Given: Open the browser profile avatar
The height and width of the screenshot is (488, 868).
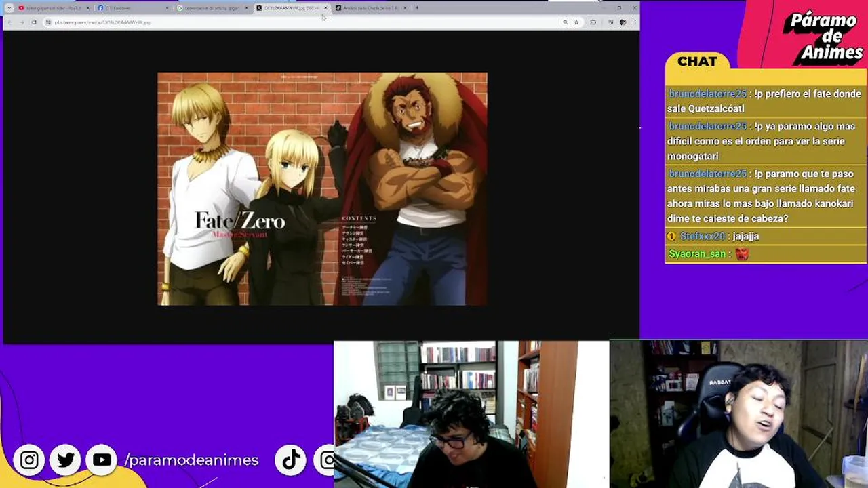Looking at the screenshot, I should click(x=623, y=22).
